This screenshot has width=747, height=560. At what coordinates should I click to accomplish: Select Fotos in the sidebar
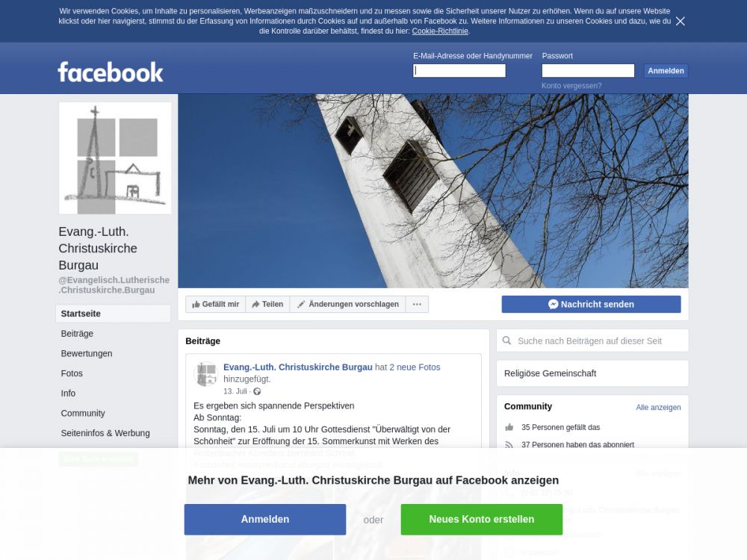(72, 373)
